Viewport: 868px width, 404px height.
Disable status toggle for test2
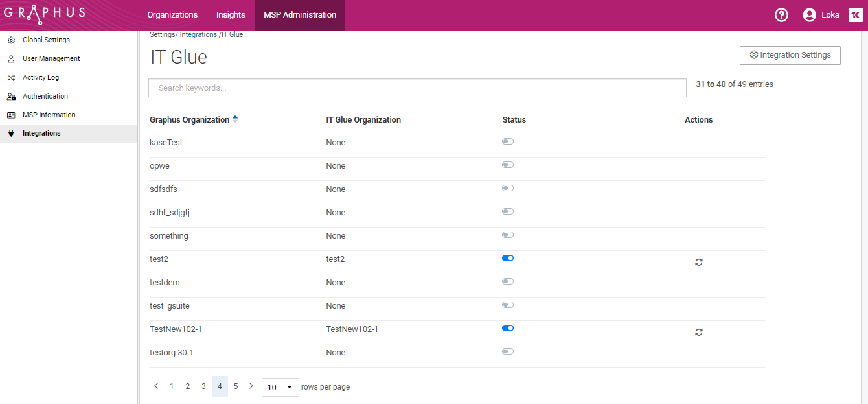[508, 258]
